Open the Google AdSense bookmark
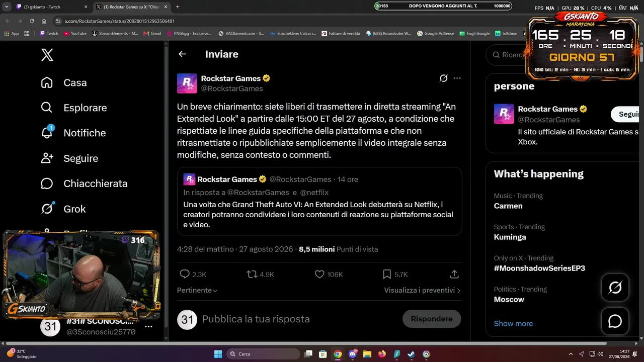The height and width of the screenshot is (362, 644). pyautogui.click(x=436, y=34)
